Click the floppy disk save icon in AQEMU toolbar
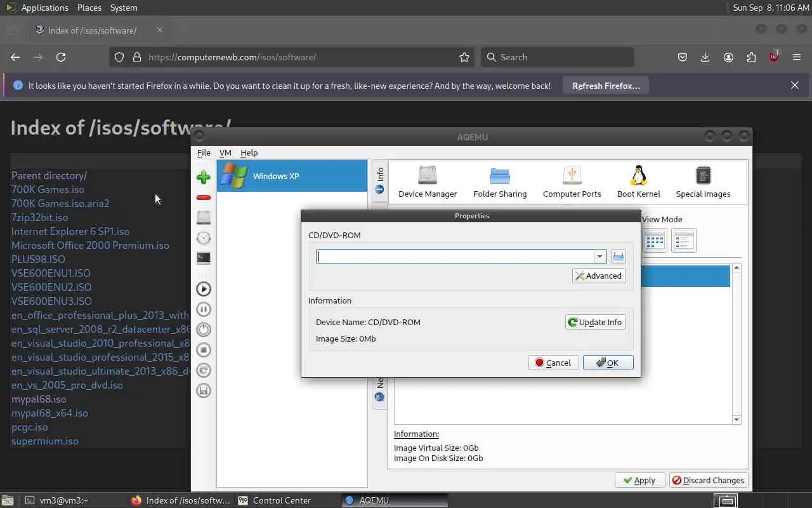812x508 pixels. click(x=204, y=391)
